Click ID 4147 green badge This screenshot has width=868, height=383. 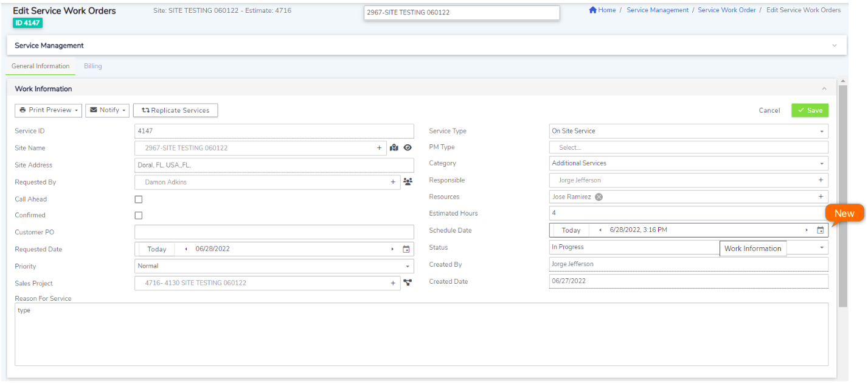pos(27,23)
